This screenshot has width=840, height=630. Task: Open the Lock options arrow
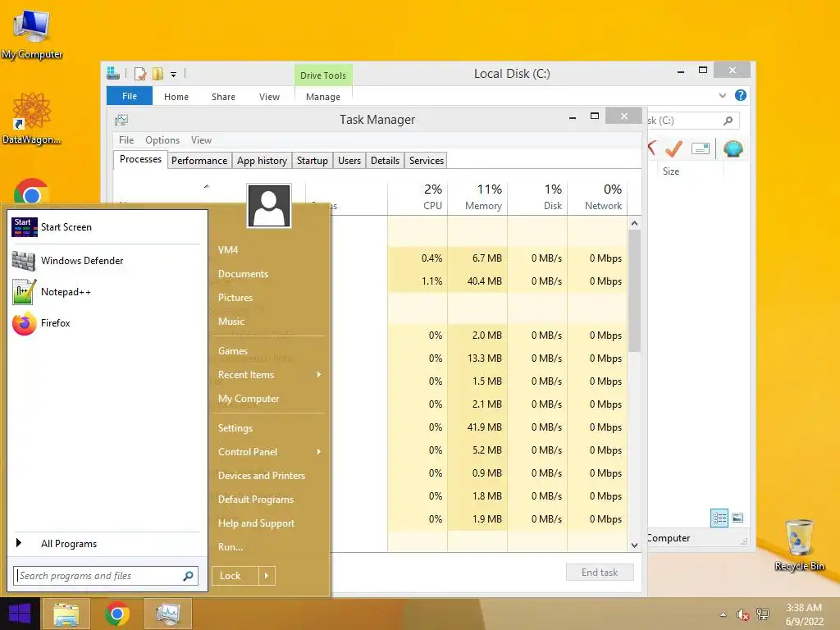click(x=267, y=576)
